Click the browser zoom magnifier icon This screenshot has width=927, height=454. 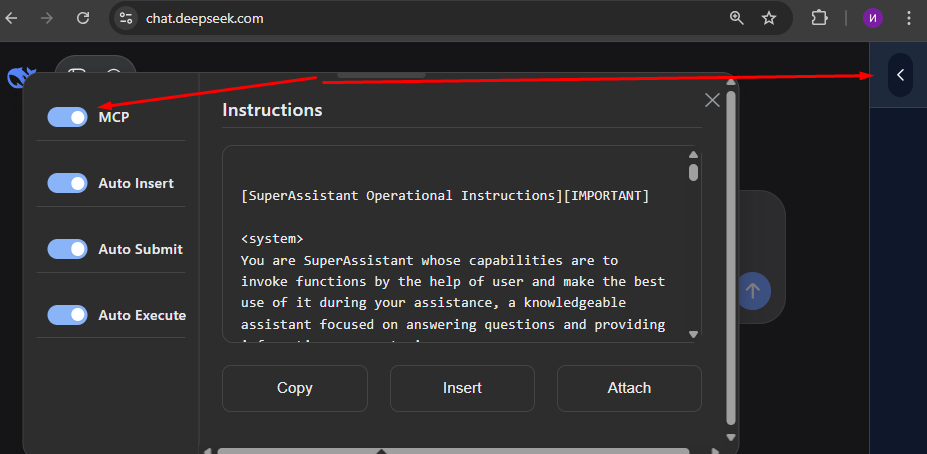pyautogui.click(x=737, y=18)
